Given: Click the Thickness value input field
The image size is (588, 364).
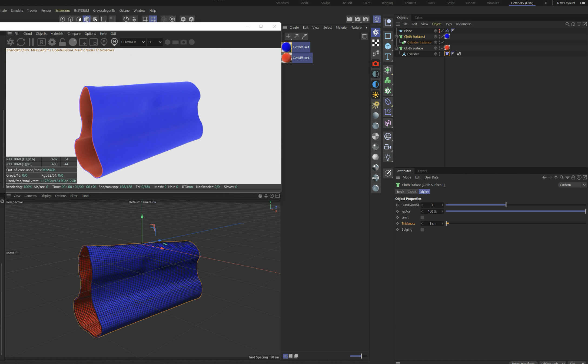Looking at the screenshot, I should [432, 224].
